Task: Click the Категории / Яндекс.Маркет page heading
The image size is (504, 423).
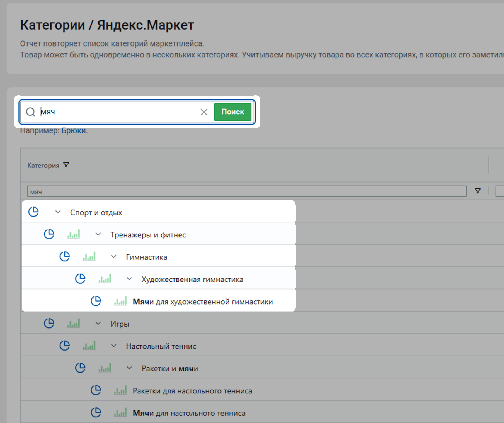Action: (x=107, y=25)
